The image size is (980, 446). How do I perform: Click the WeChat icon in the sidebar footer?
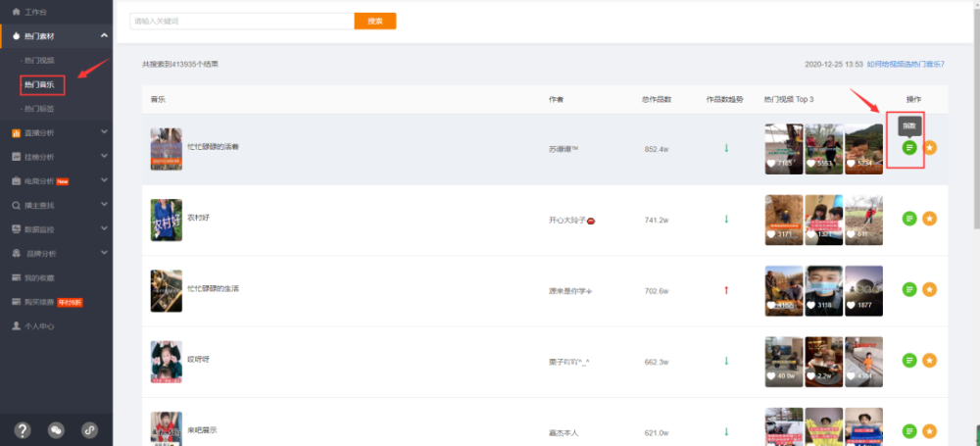click(x=56, y=430)
